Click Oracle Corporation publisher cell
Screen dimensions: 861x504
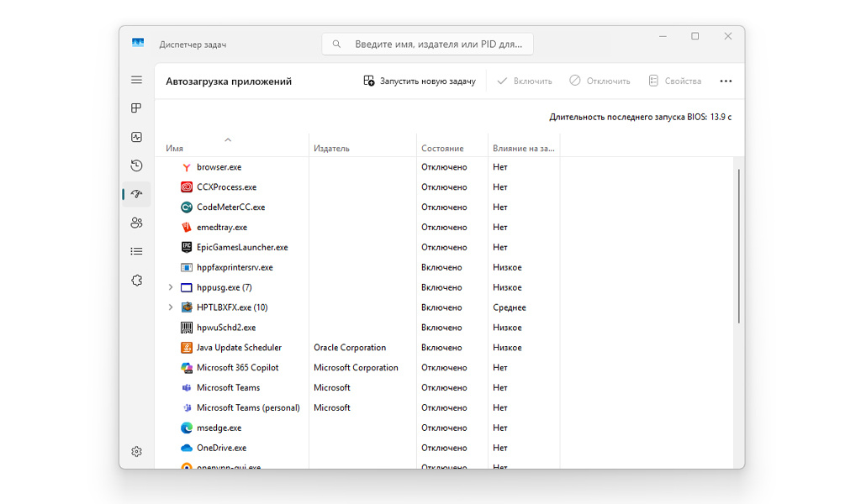pyautogui.click(x=350, y=348)
